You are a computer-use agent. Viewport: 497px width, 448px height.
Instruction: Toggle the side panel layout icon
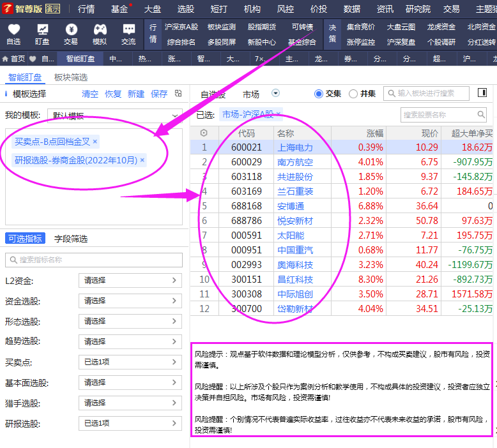tap(482, 93)
